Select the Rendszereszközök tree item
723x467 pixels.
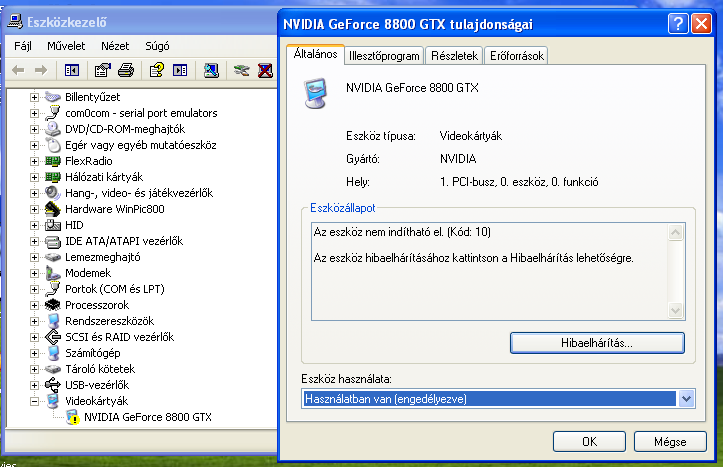(110, 321)
